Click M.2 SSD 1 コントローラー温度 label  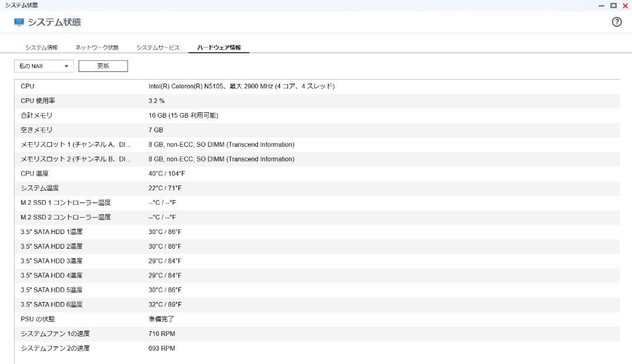point(66,202)
